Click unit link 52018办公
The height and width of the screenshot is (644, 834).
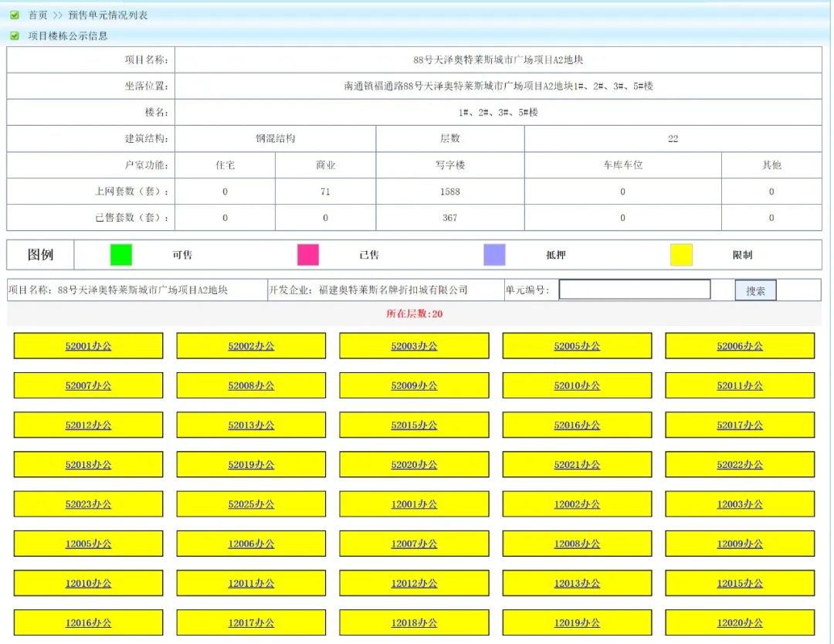pos(88,465)
